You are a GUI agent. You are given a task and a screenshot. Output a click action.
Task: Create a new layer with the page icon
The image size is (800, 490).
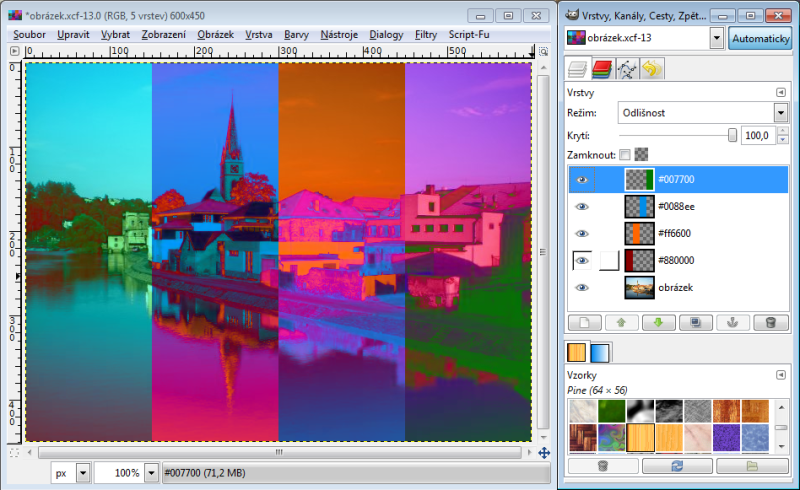pyautogui.click(x=583, y=323)
